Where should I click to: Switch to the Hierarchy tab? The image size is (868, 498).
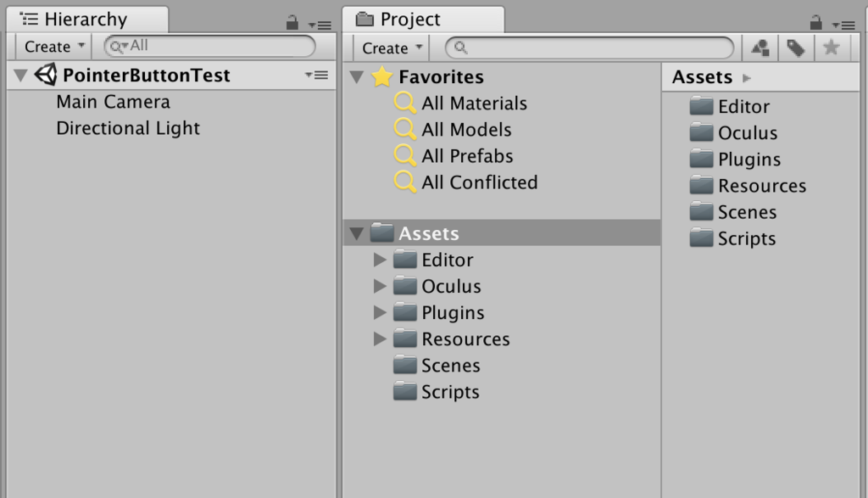[x=84, y=20]
